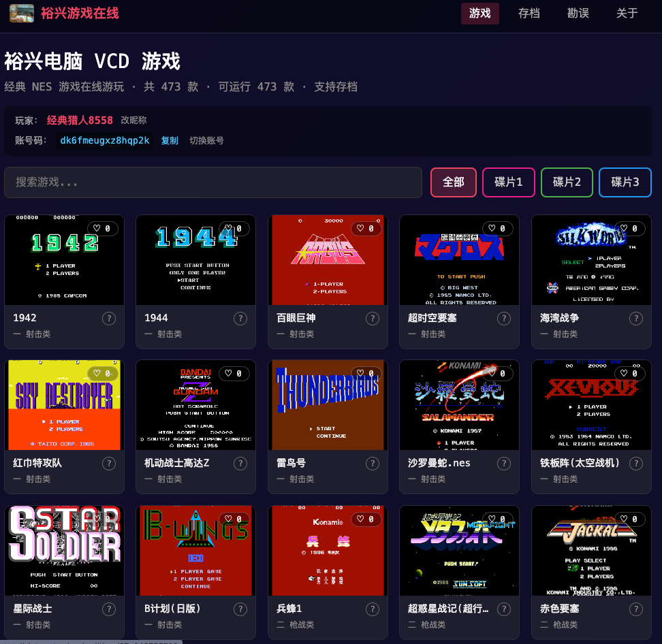Open help icon for 兵蜂1 card
662x644 pixels.
[x=373, y=609]
